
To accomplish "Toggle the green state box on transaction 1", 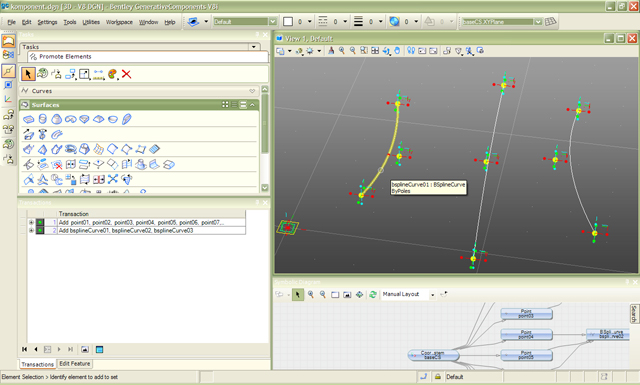I will coord(40,223).
